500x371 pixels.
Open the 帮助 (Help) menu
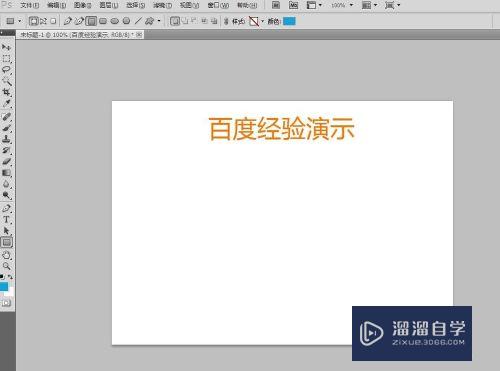pos(247,5)
